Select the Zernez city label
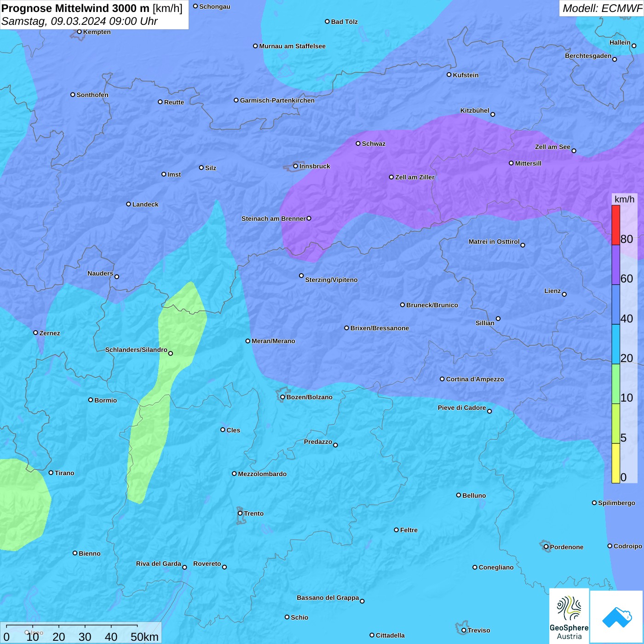Image resolution: width=644 pixels, height=644 pixels. tap(50, 333)
